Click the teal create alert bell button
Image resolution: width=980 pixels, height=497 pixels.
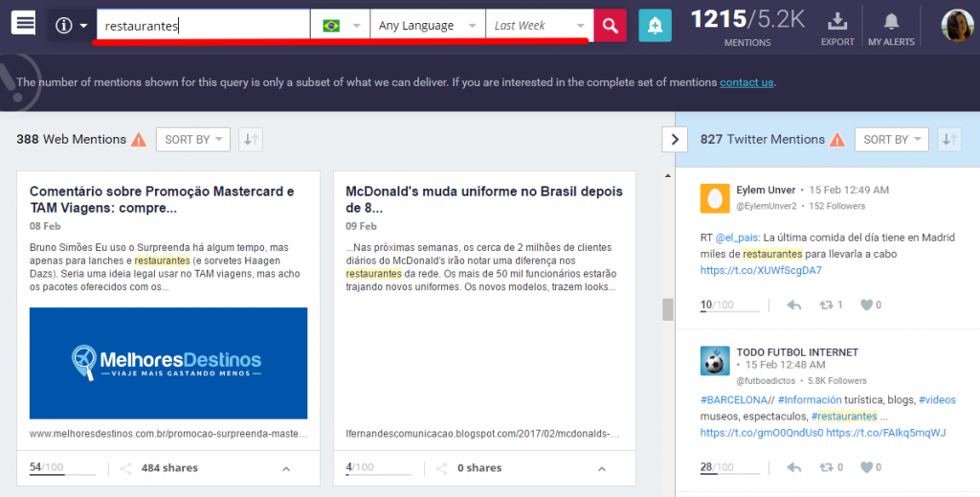655,26
